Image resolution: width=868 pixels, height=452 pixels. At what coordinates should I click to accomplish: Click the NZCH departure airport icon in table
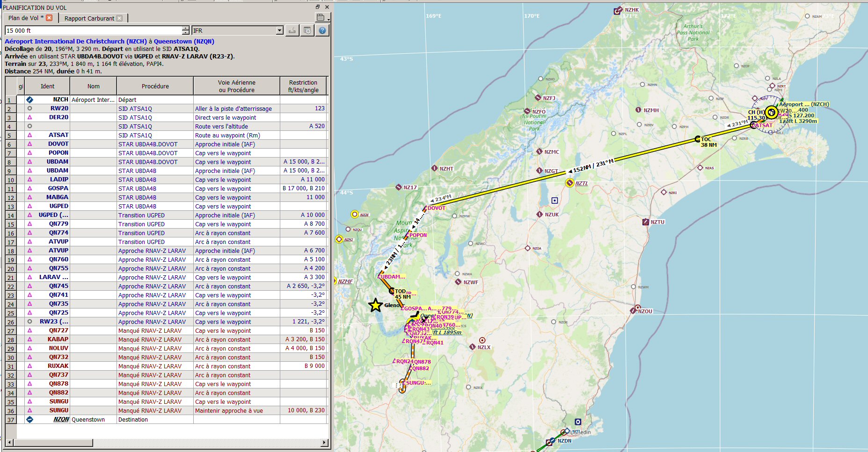29,100
